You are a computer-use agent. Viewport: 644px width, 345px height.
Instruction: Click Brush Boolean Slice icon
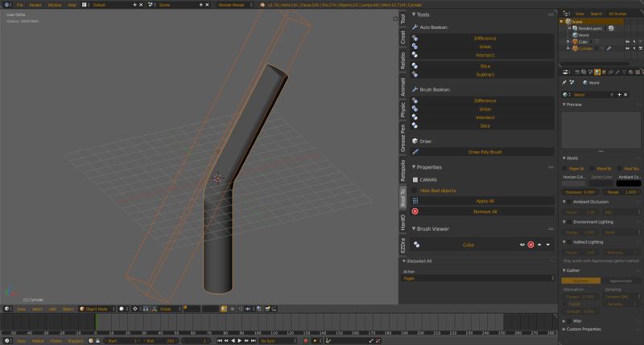(415, 125)
